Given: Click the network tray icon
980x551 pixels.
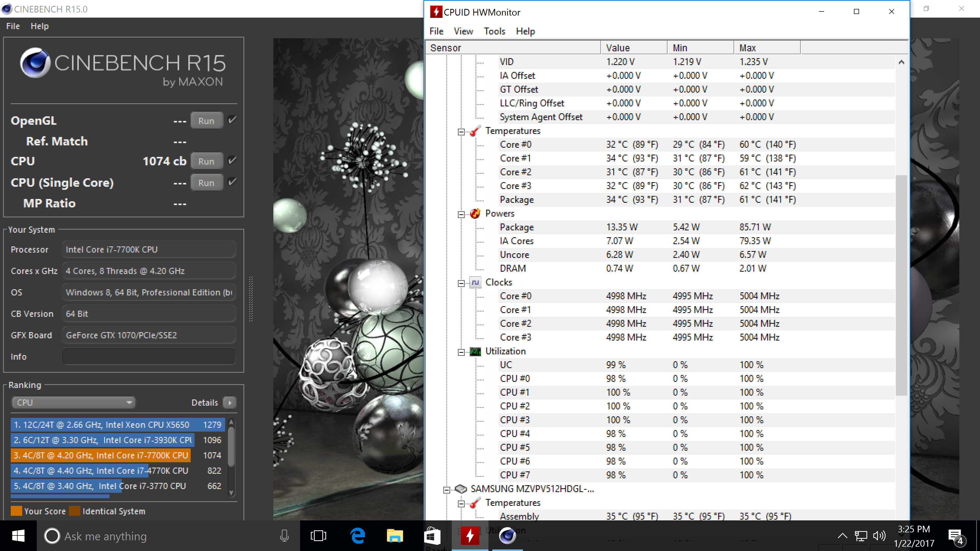Looking at the screenshot, I should coord(861,536).
